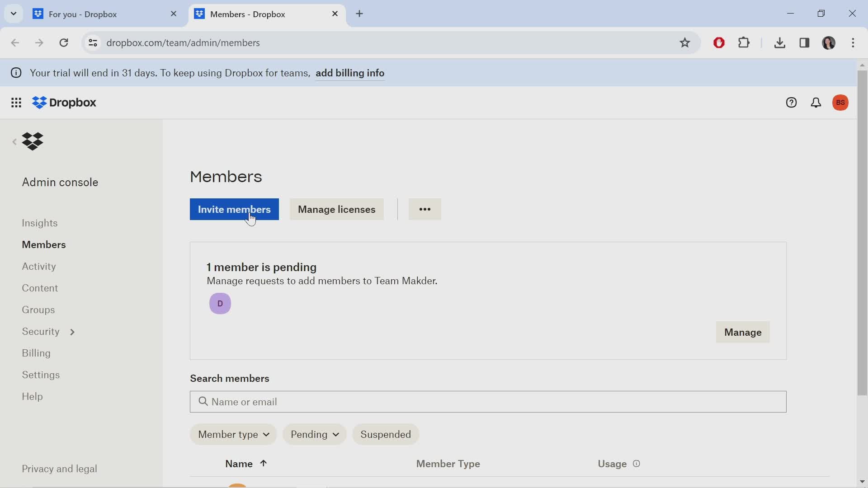Click the Manage pending member button
868x488 pixels.
click(743, 332)
